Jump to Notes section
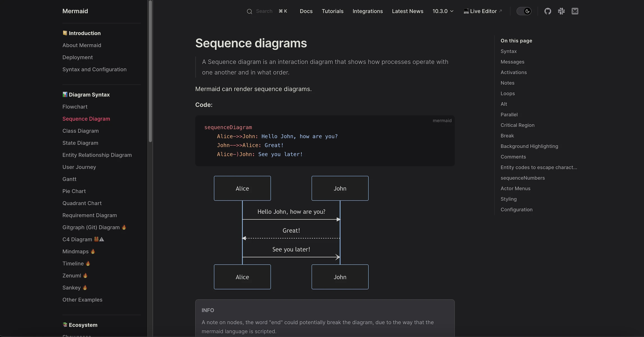Screen dimensions: 644x337 [x=507, y=83]
